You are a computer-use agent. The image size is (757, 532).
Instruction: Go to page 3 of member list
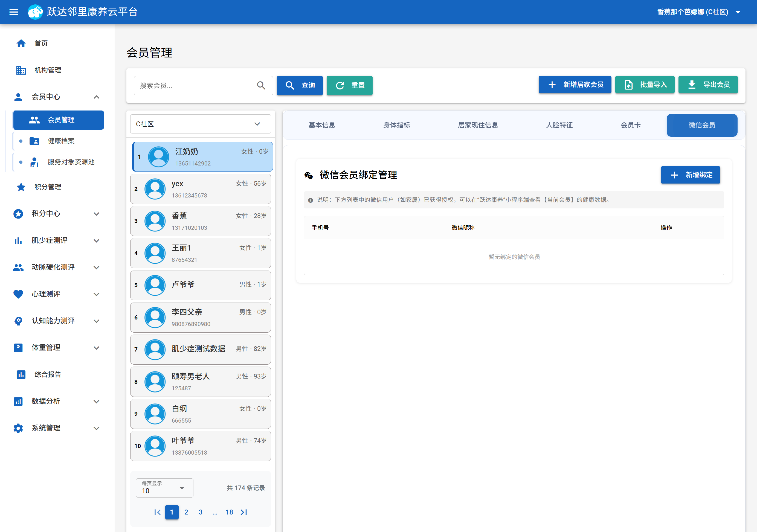[x=201, y=512]
